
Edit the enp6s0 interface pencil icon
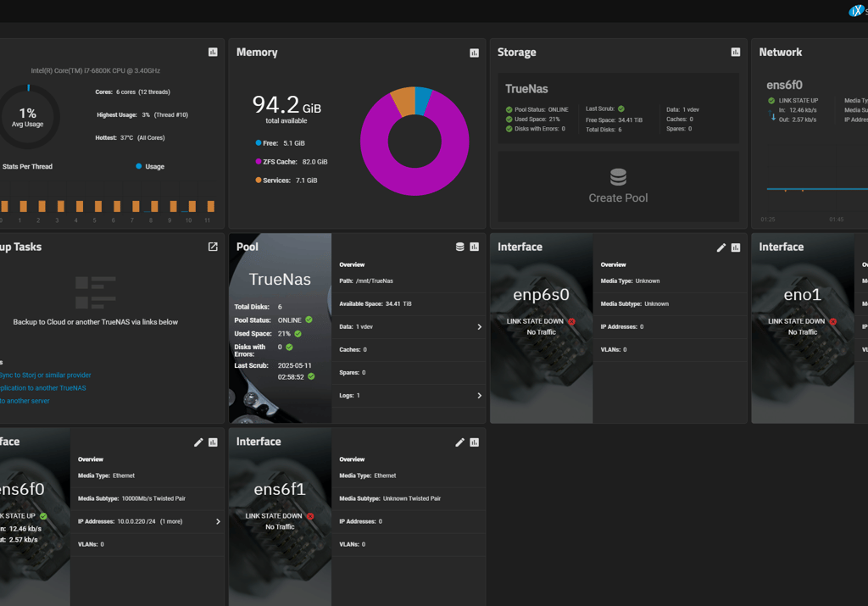[x=721, y=247]
